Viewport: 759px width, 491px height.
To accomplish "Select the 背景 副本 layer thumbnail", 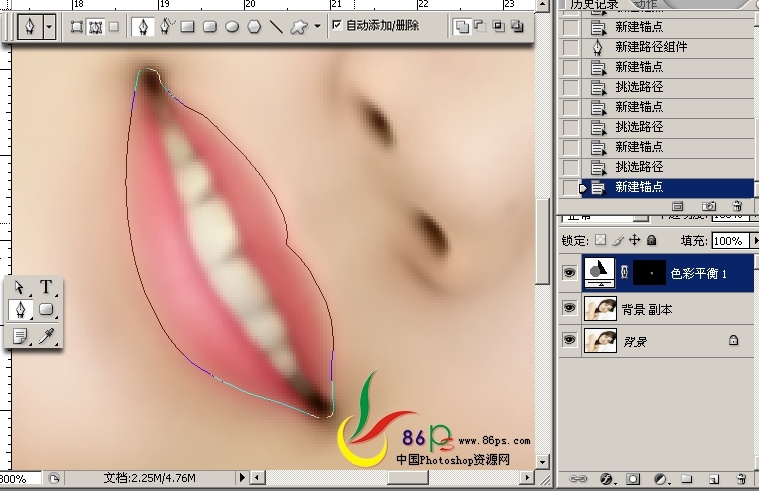I will [600, 309].
